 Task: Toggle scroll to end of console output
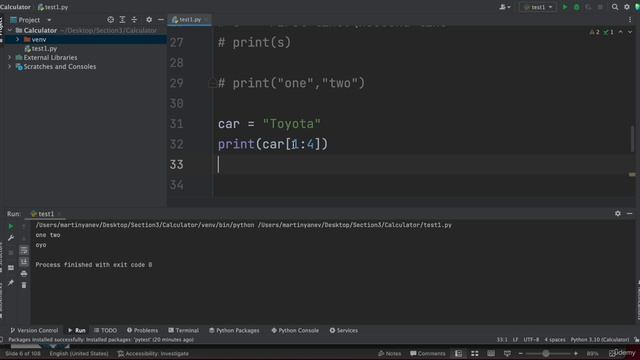24,262
